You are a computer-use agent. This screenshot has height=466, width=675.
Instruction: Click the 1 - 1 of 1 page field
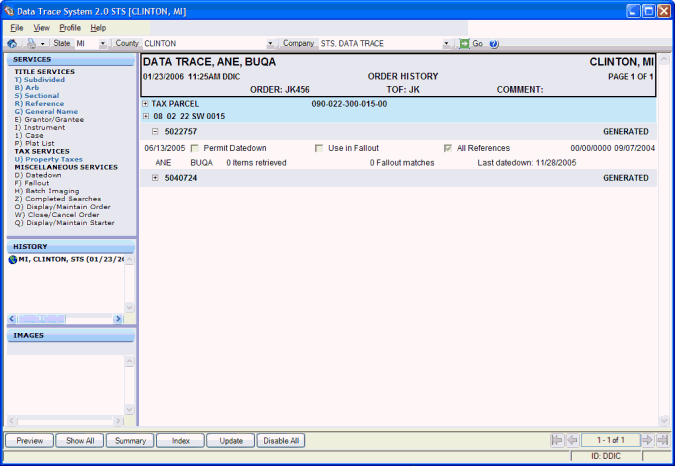(610, 440)
